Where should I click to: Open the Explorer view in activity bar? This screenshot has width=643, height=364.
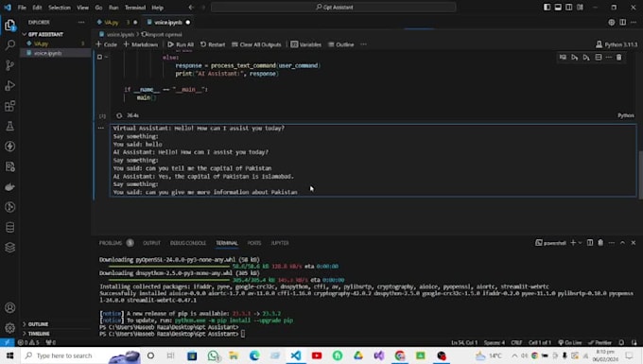point(9,26)
